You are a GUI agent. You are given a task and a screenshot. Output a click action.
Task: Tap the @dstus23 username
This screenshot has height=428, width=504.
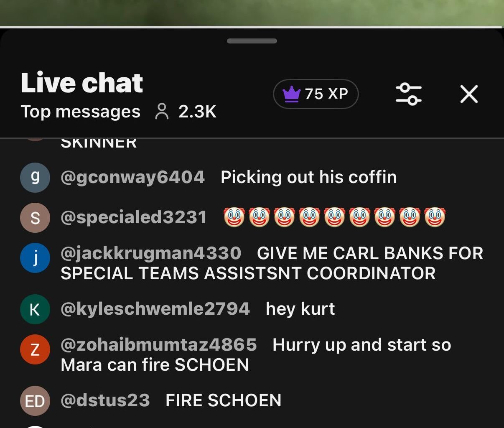pyautogui.click(x=105, y=400)
